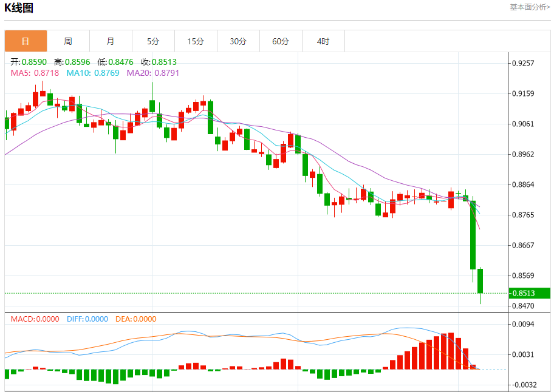The height and width of the screenshot is (392, 554).
Task: Open the 4时 four-hour tab
Action: coord(323,41)
